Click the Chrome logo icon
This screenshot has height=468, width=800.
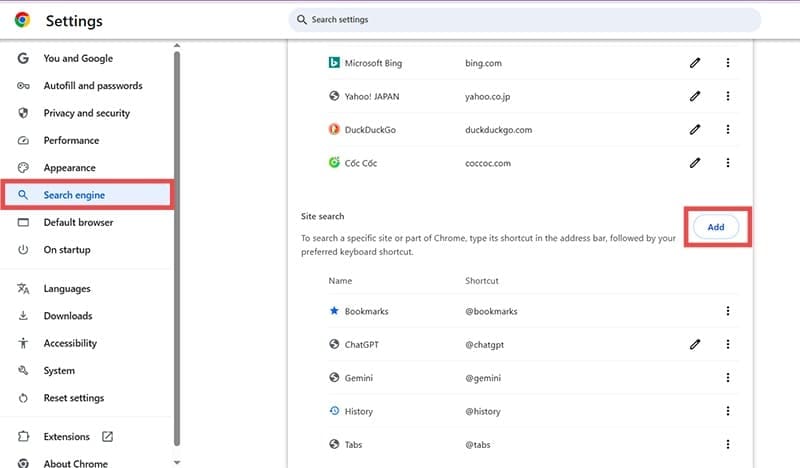pos(22,20)
